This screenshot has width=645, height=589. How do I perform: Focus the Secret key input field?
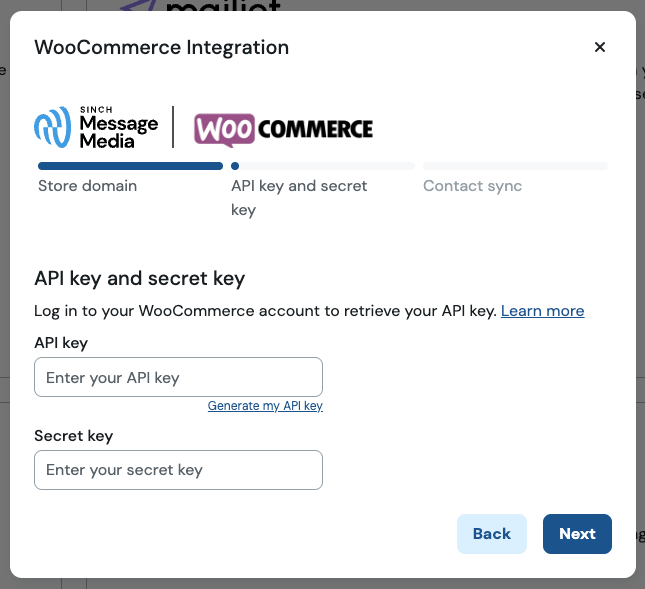pos(179,470)
